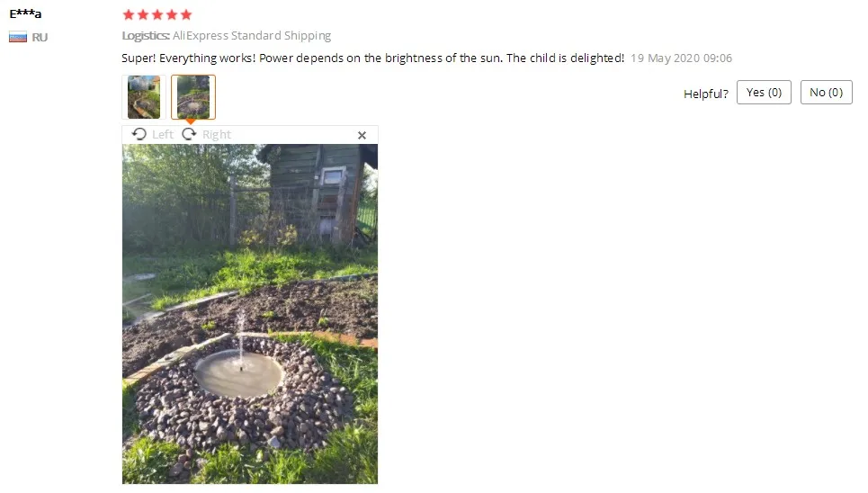The width and height of the screenshot is (868, 493).
Task: Click the highlighted second photo thumbnail
Action: 193,97
